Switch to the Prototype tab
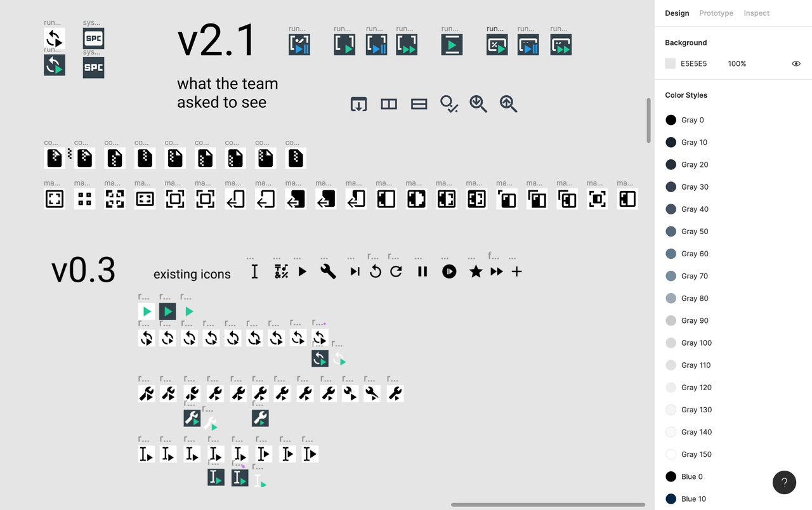Screen dimensions: 812x510 pos(716,13)
